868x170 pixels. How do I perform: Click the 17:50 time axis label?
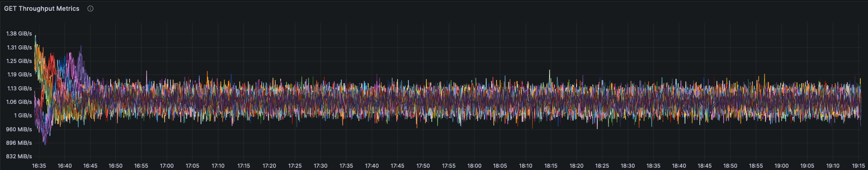click(423, 166)
